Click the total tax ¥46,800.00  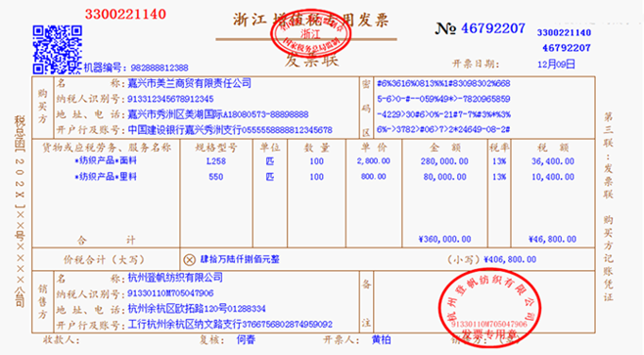tap(552, 239)
